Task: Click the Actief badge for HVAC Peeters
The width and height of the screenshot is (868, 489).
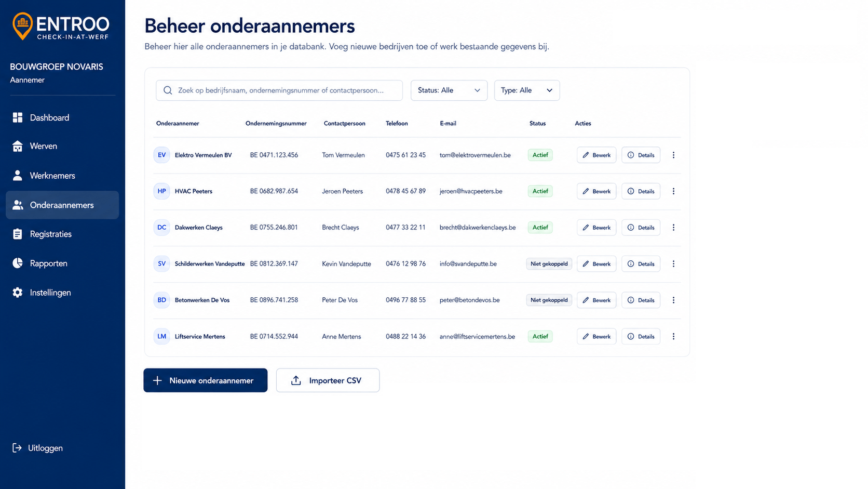Action: 540,191
